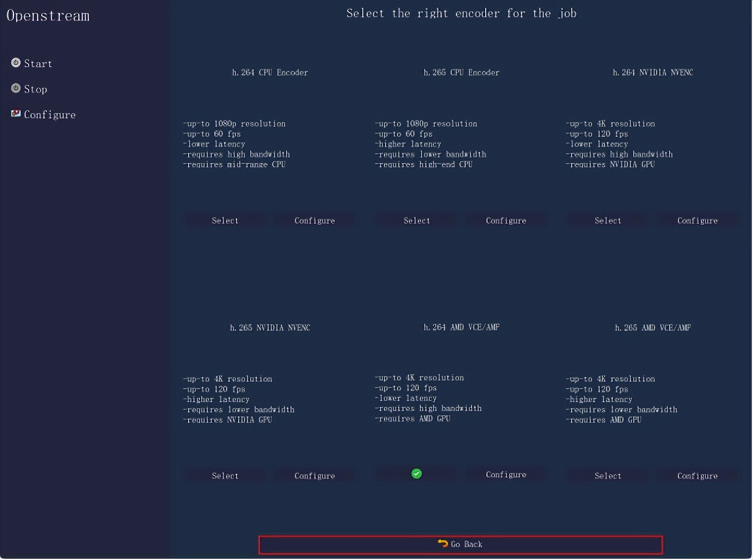Click the "h.264 AMD VCE/AMF" card title

coord(461,327)
